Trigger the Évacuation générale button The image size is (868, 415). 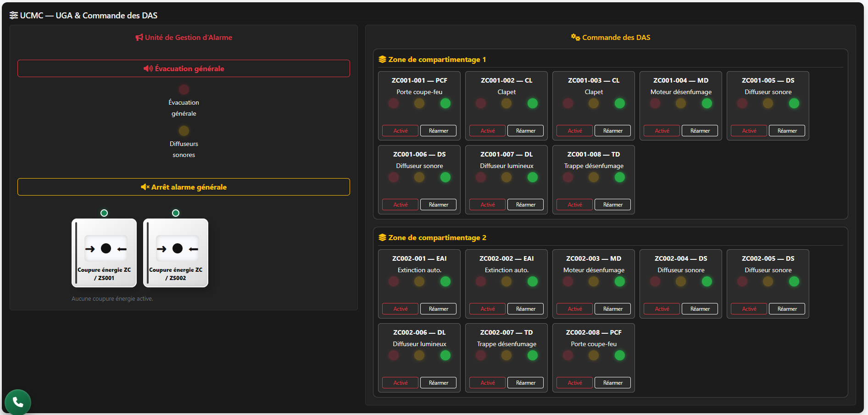(184, 68)
